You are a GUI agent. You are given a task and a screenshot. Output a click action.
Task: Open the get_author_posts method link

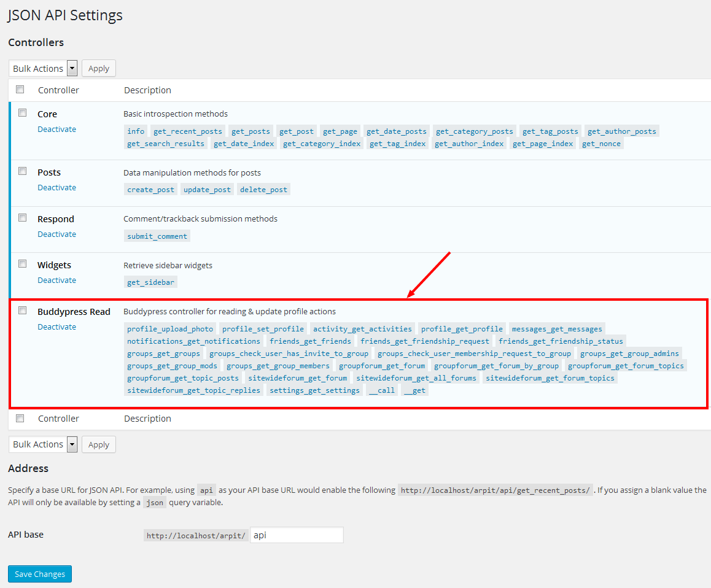tap(622, 131)
